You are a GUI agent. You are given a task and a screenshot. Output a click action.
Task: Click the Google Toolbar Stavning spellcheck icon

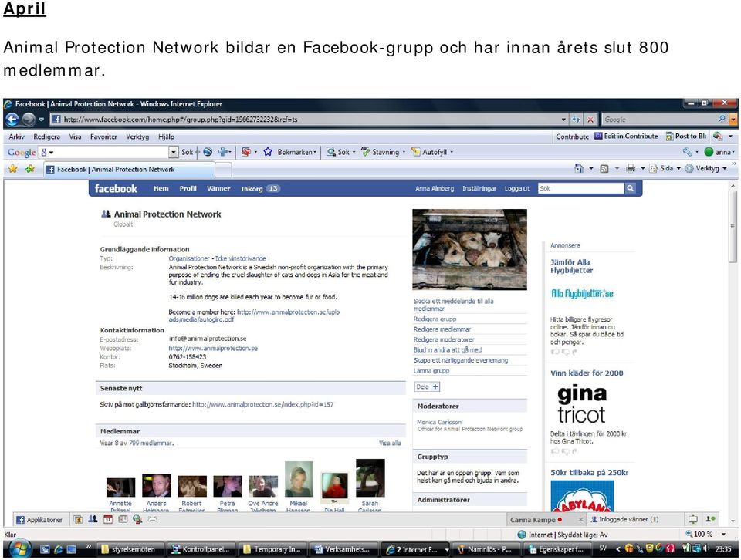pyautogui.click(x=365, y=152)
